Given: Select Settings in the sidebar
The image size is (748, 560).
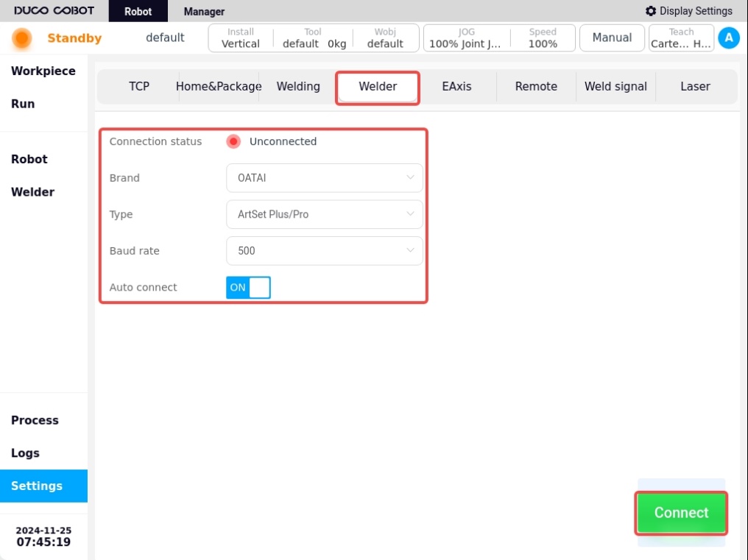Looking at the screenshot, I should [43, 486].
